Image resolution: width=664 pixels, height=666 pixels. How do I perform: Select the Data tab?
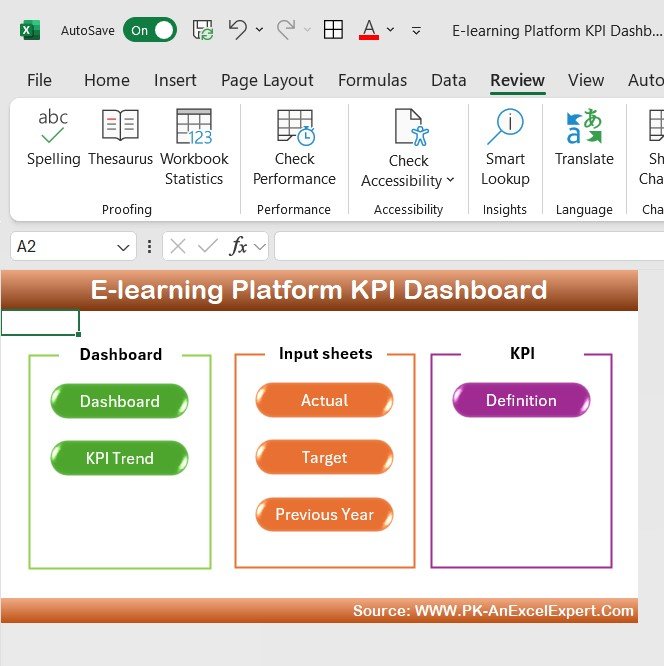coord(449,80)
